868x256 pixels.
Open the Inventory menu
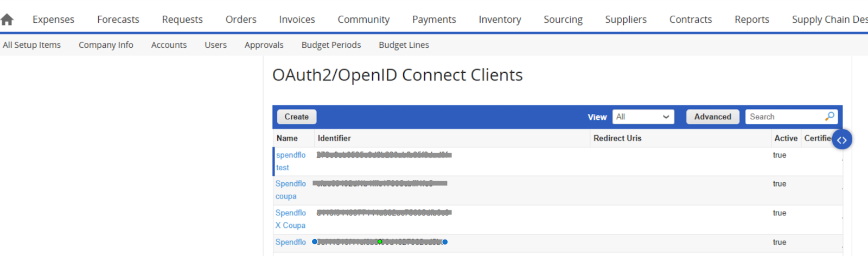pos(500,20)
